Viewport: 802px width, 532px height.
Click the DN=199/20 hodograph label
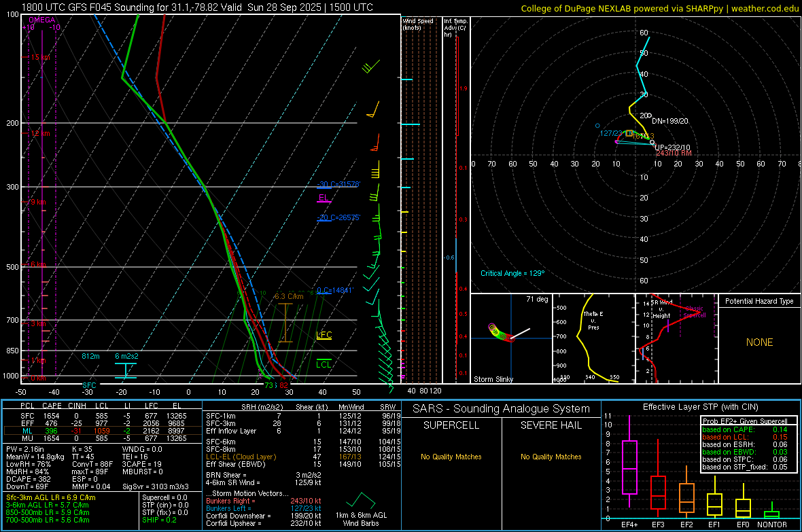670,121
